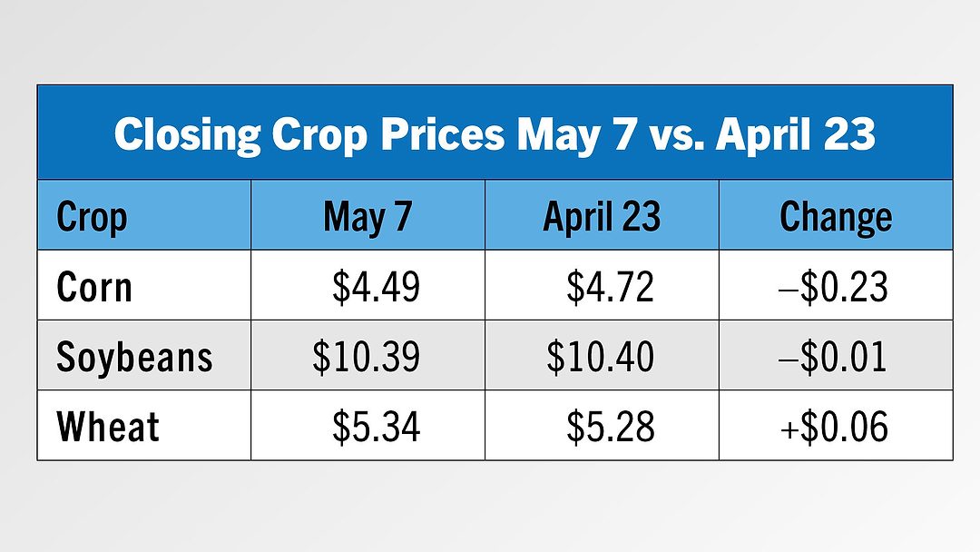
Task: Select the Crop column header
Action: (x=92, y=216)
